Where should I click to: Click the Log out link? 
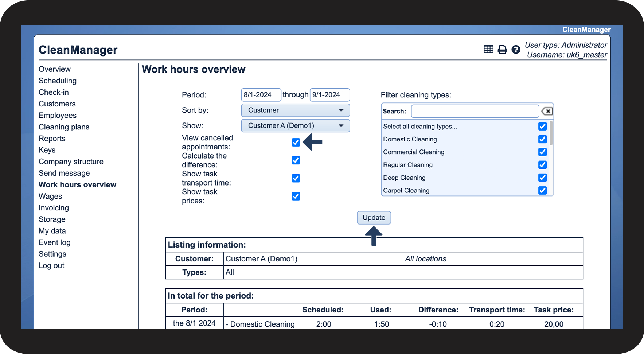coord(51,266)
